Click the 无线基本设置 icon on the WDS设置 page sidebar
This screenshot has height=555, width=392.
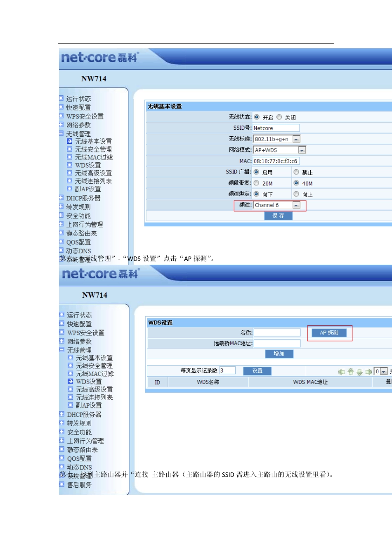[70, 358]
